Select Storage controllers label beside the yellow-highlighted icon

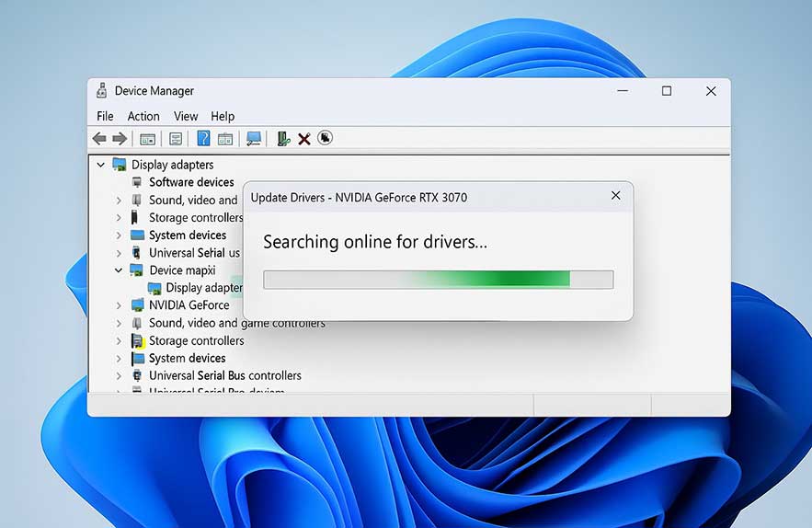[x=196, y=340]
